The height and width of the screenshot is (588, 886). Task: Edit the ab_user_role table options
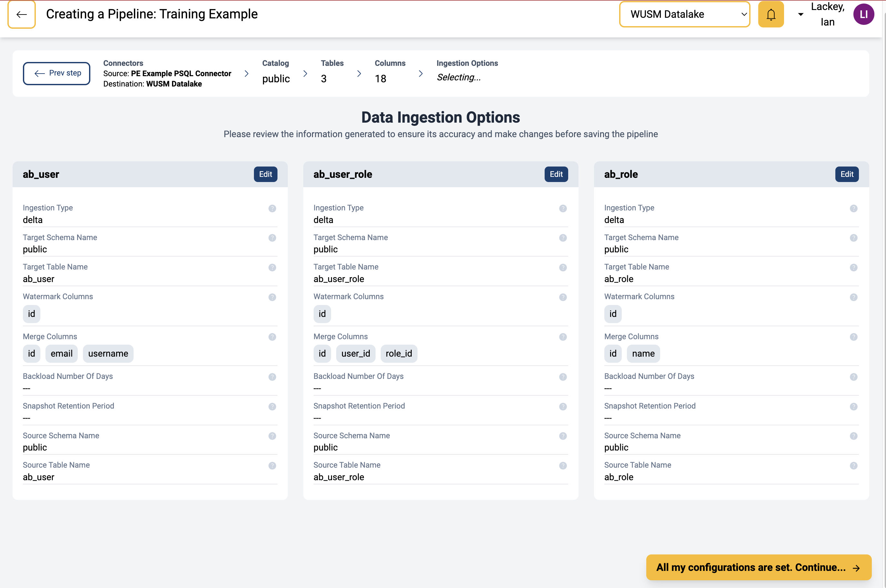[556, 174]
